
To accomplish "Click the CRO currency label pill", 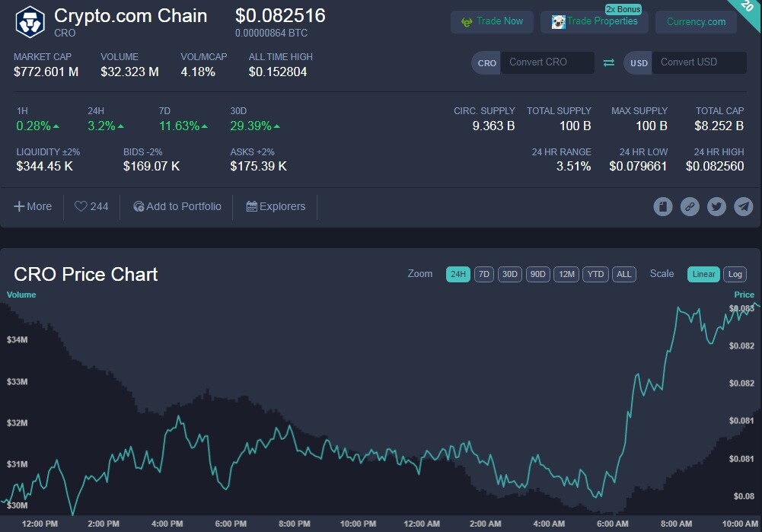I will pos(486,62).
